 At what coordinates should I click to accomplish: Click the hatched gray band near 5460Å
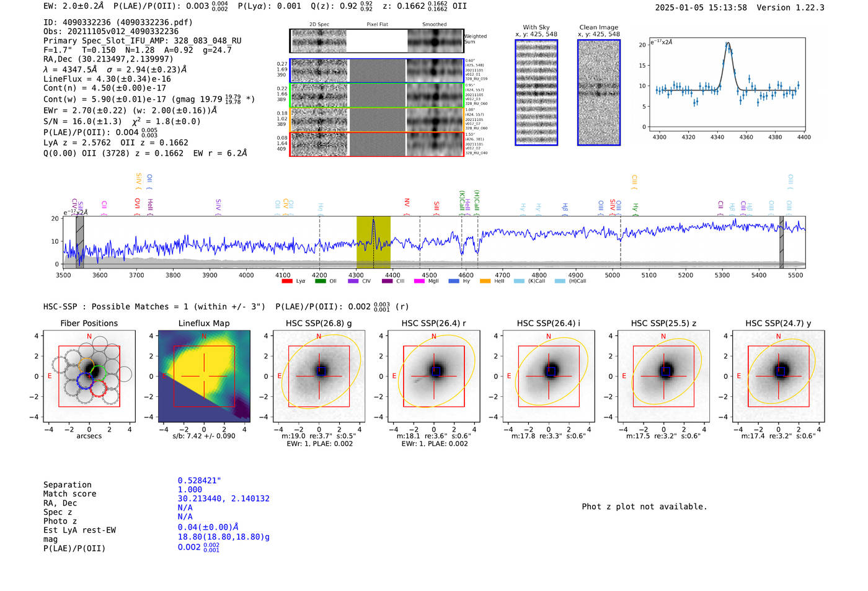[x=782, y=242]
